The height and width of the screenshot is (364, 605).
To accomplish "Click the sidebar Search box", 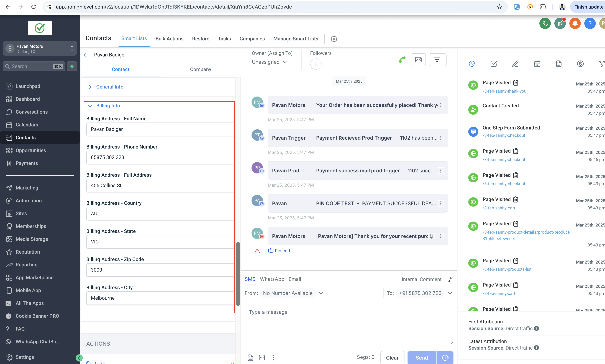I will click(x=34, y=66).
